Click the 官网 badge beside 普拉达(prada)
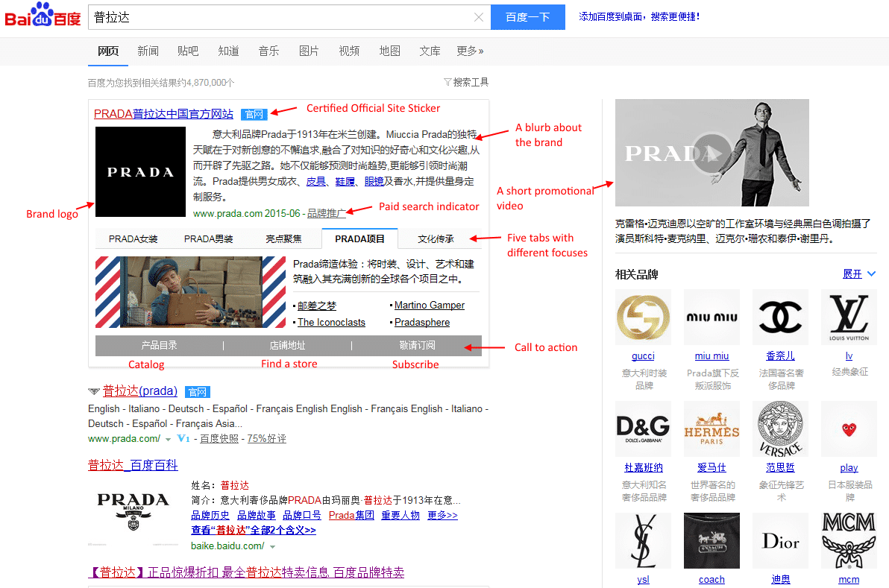The image size is (889, 588). (198, 392)
